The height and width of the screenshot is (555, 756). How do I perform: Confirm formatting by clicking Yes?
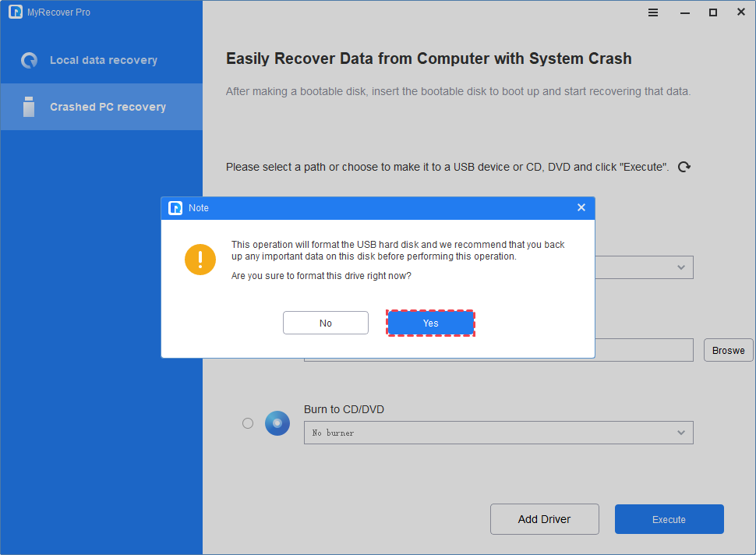(x=431, y=323)
